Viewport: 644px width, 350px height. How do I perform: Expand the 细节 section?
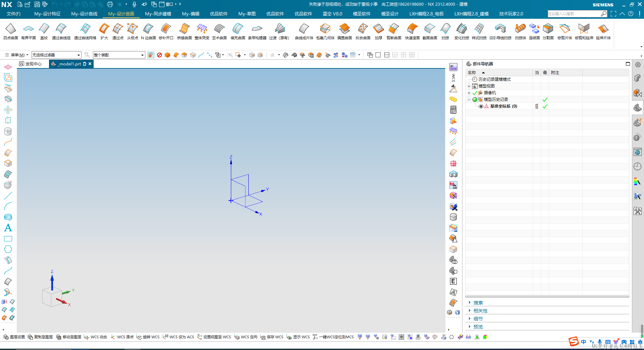(469, 318)
